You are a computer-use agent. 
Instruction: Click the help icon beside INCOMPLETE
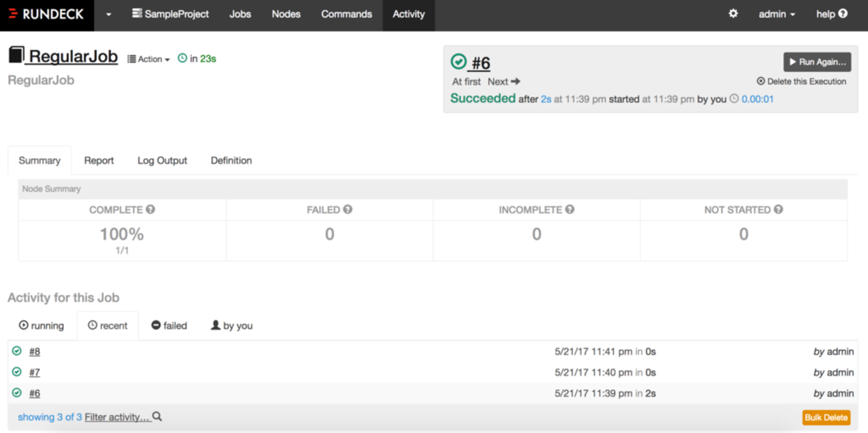[x=570, y=209]
